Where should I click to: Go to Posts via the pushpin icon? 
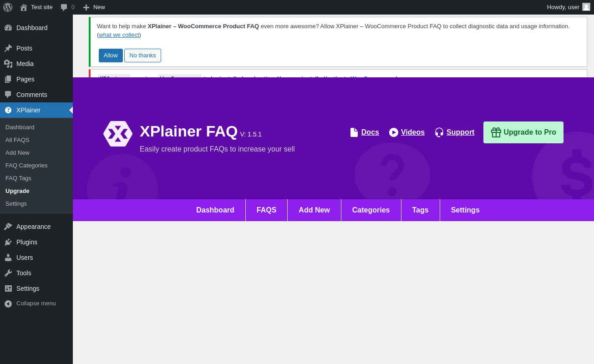click(8, 48)
